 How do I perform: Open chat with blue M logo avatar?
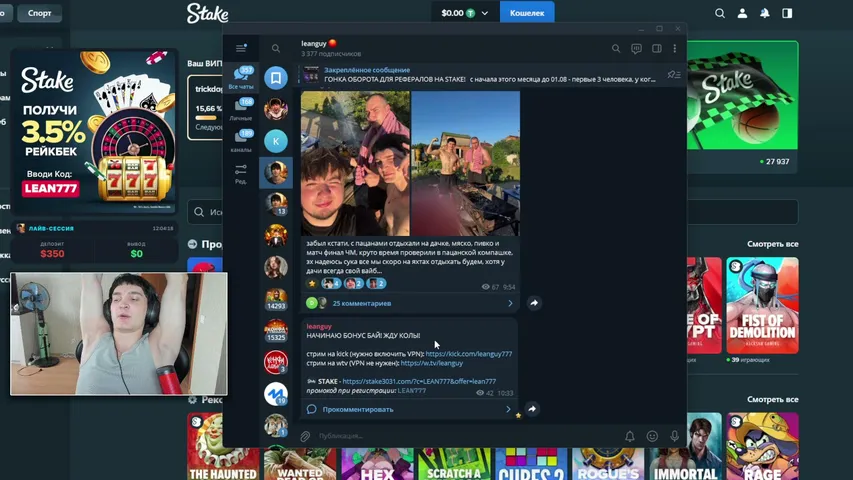276,394
